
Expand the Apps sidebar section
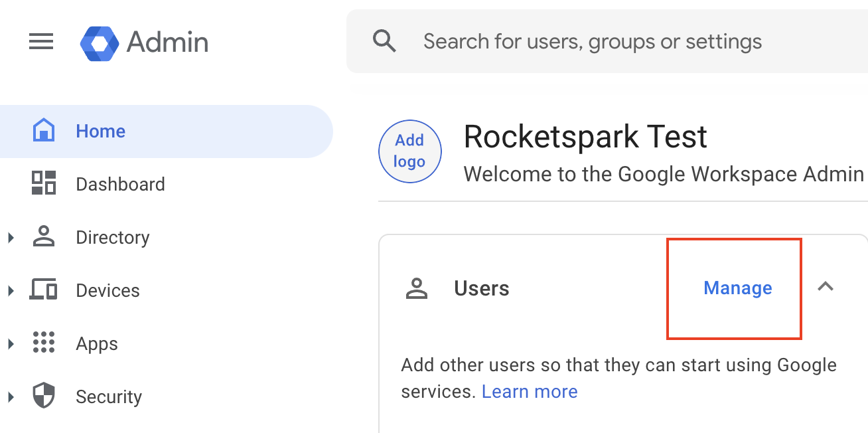pyautogui.click(x=11, y=343)
